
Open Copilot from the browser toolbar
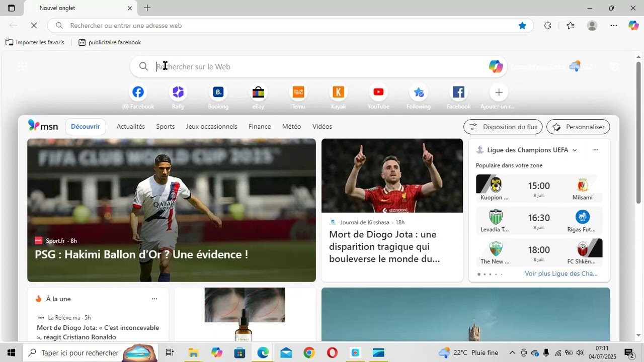point(633,26)
